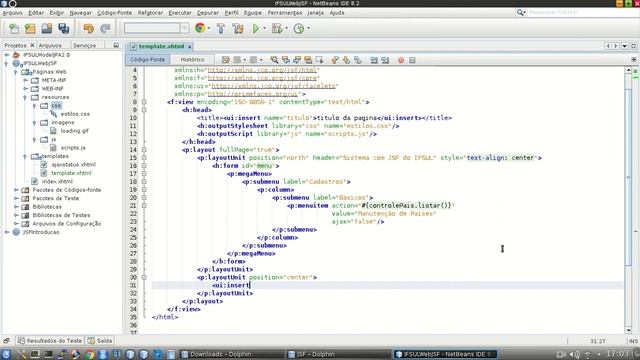640x360 pixels.
Task: Click the editor Last Edit icon
Action: tap(225, 60)
